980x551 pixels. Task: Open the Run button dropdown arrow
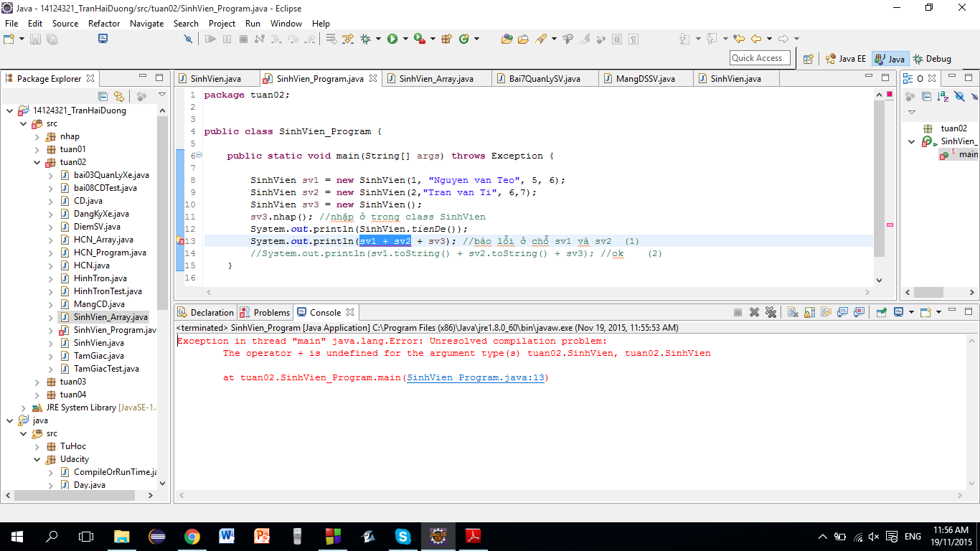405,39
